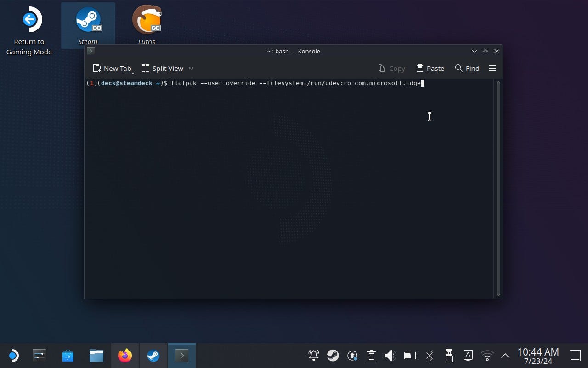
Task: Close the Konsole window
Action: click(497, 51)
